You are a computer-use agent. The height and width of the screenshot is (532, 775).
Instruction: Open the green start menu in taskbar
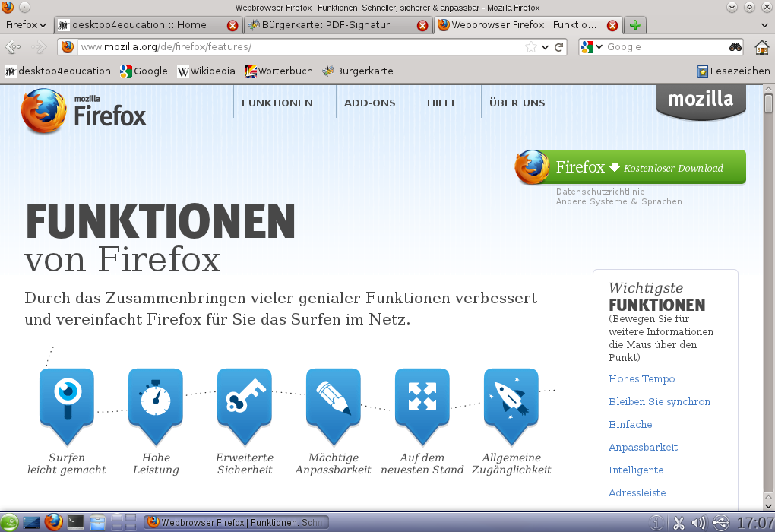pyautogui.click(x=9, y=523)
